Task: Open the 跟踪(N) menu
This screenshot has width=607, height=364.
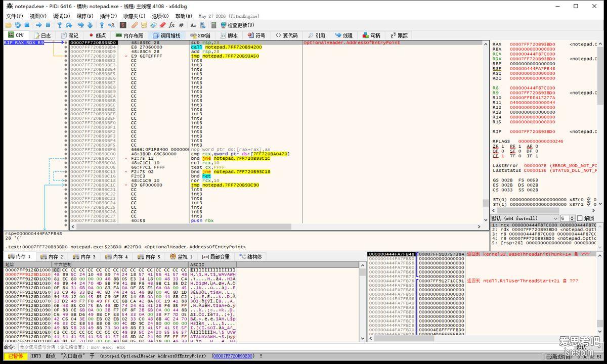Action: (x=85, y=16)
